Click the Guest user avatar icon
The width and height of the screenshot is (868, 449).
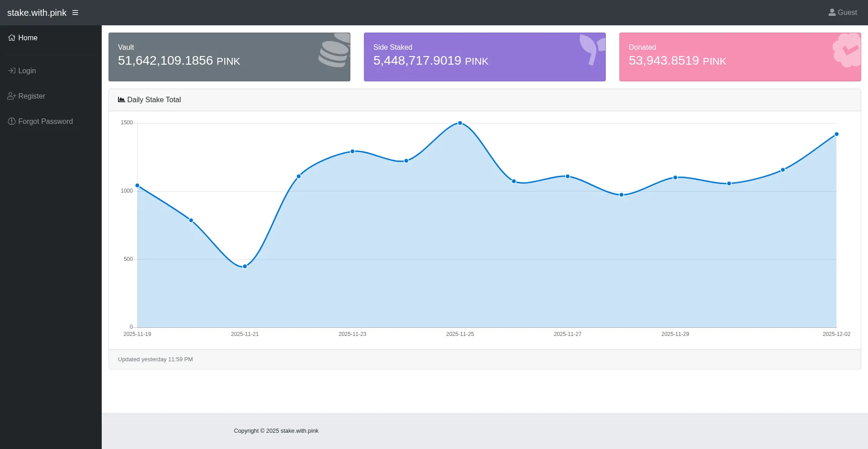pos(832,13)
